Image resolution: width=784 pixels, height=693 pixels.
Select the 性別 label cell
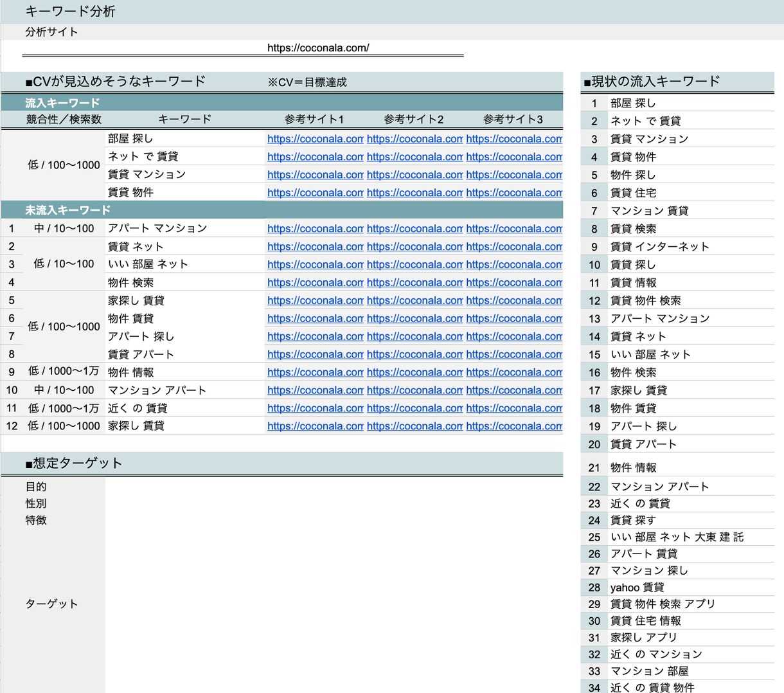36,503
